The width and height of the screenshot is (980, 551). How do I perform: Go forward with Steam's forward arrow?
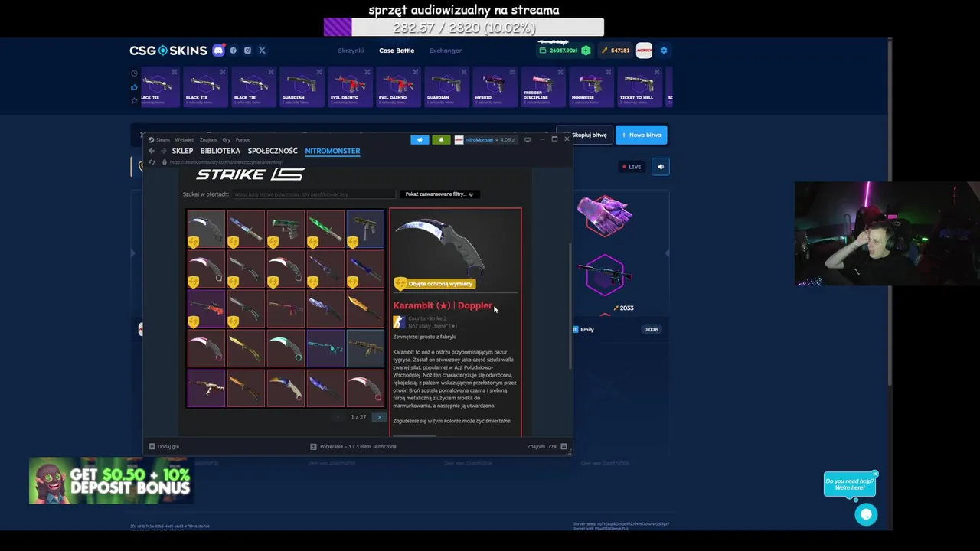(163, 151)
